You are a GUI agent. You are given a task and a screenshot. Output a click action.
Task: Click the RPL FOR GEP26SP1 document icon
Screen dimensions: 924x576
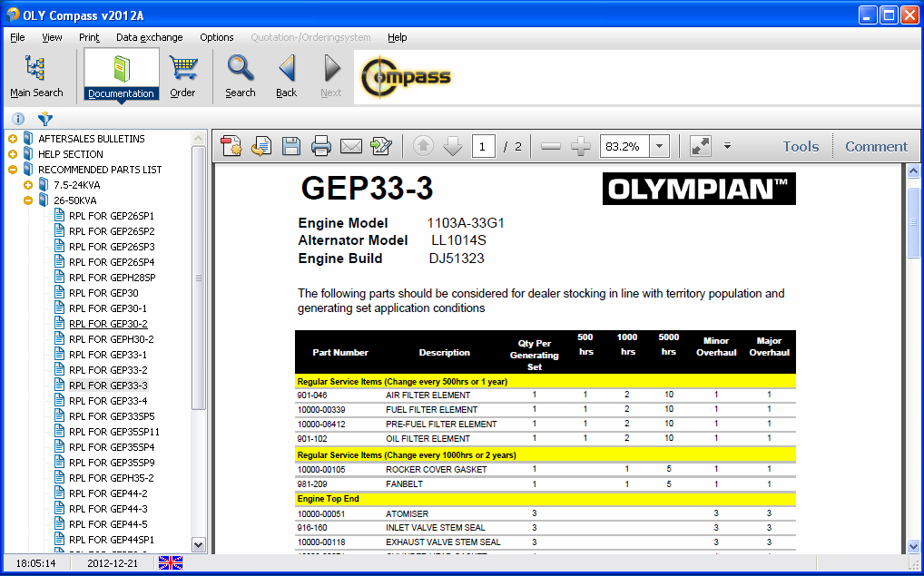[60, 215]
